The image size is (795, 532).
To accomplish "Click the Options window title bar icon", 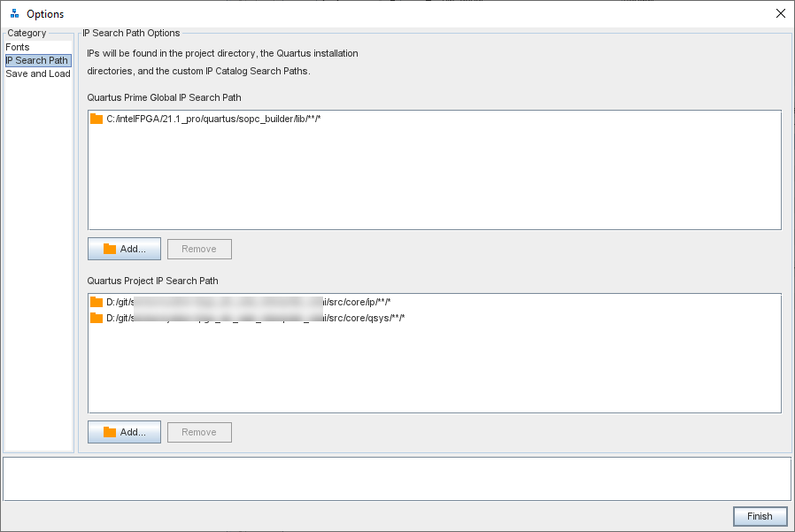I will pyautogui.click(x=14, y=14).
